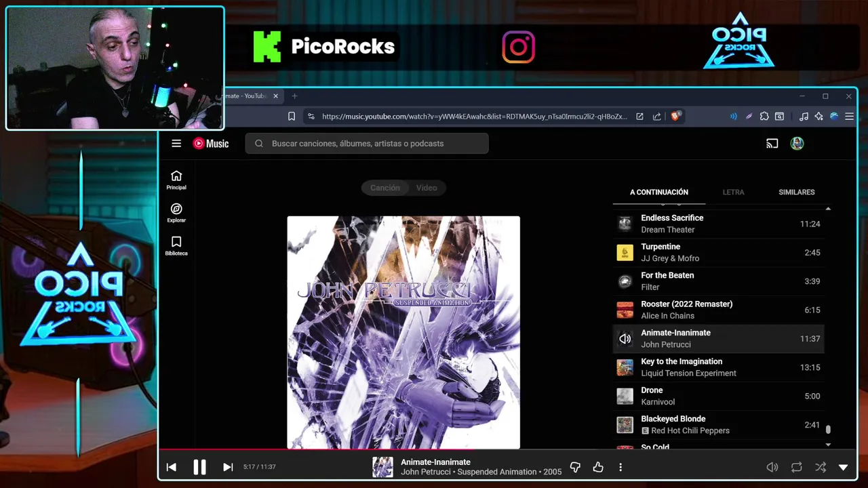Click the Turpentine yellow thumbnail
This screenshot has width=868, height=488.
pyautogui.click(x=625, y=253)
